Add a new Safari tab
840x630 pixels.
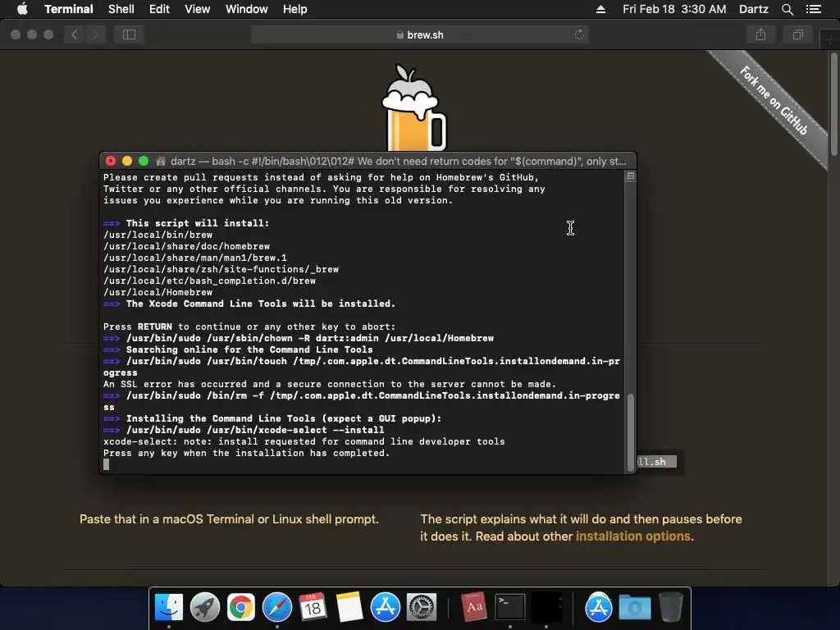[x=830, y=39]
